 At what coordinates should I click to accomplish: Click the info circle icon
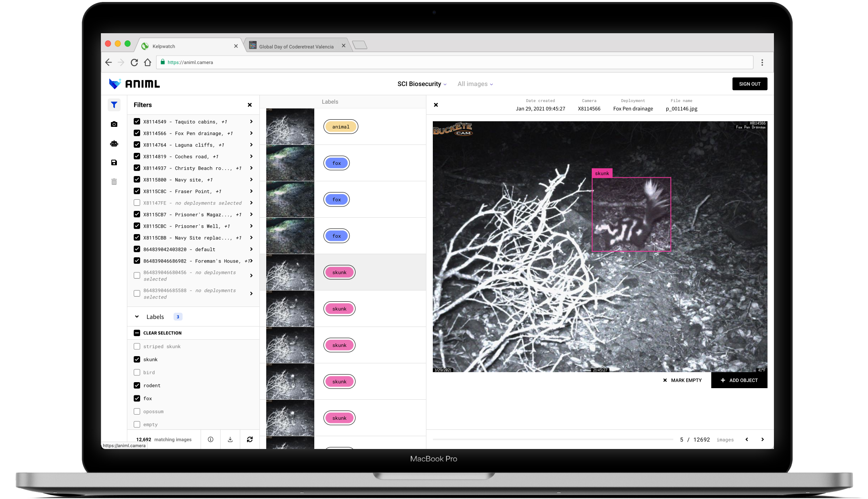(211, 439)
